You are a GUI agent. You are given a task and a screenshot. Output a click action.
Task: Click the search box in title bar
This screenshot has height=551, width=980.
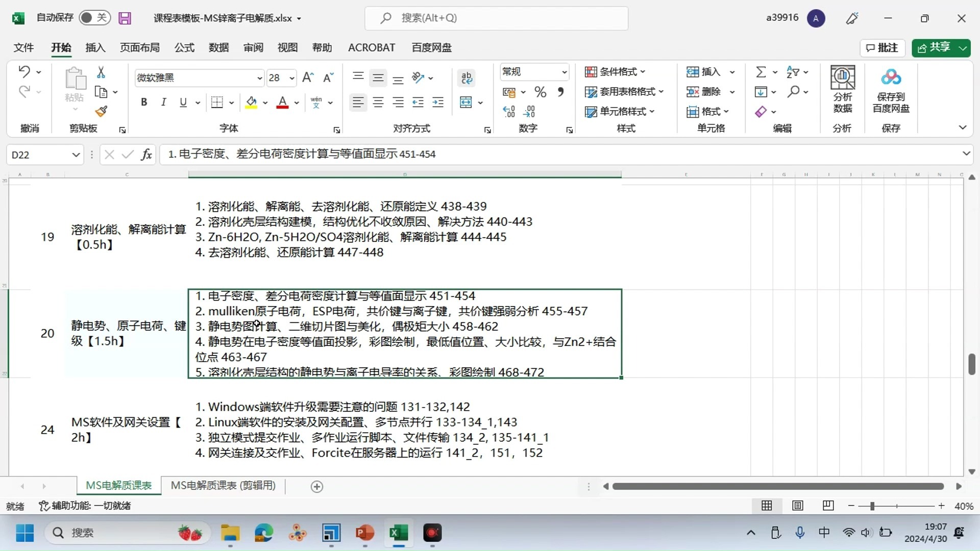pos(496,18)
